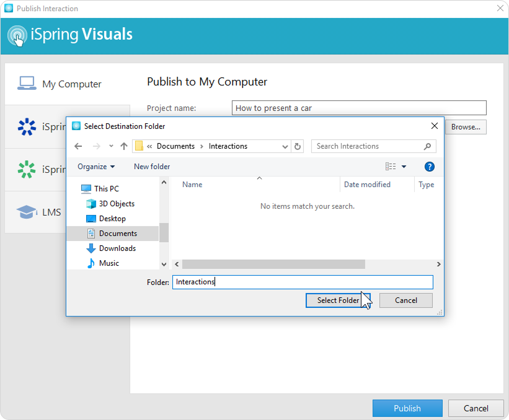
Task: Select Documents in the navigation tree
Action: [x=118, y=234]
